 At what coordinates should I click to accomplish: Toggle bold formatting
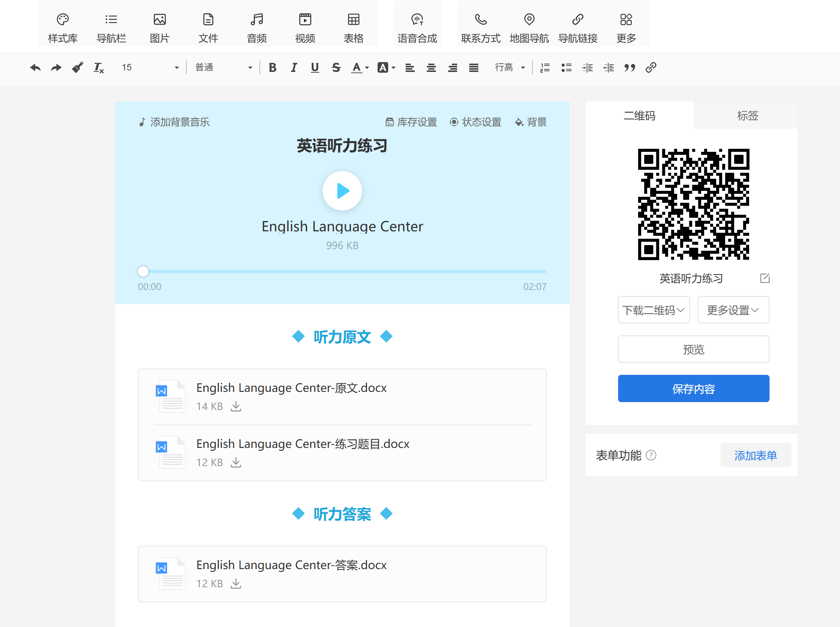(x=272, y=67)
